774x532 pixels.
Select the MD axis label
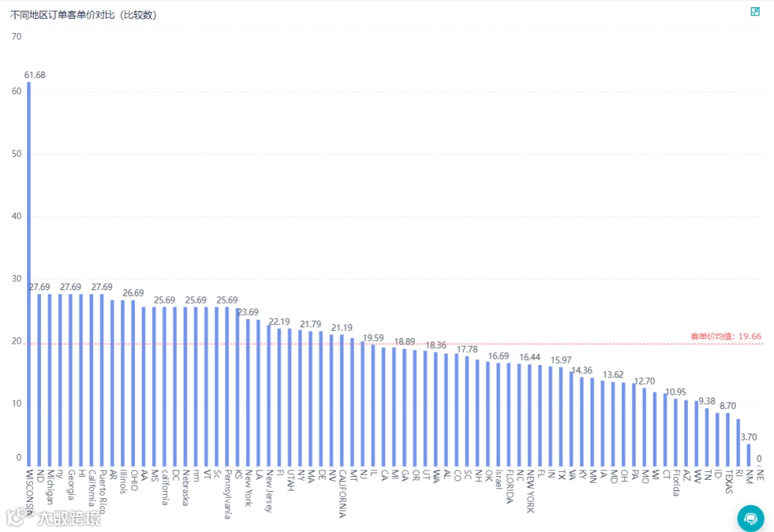(613, 475)
